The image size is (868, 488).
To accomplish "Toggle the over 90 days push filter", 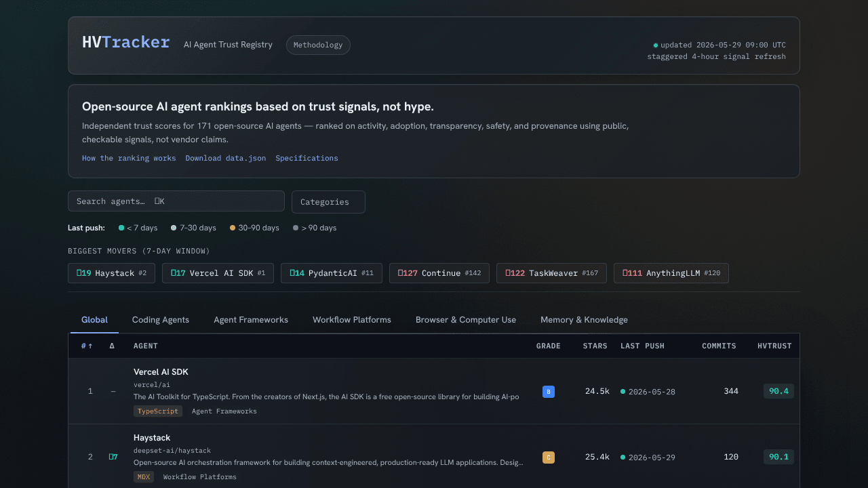I will (x=315, y=228).
